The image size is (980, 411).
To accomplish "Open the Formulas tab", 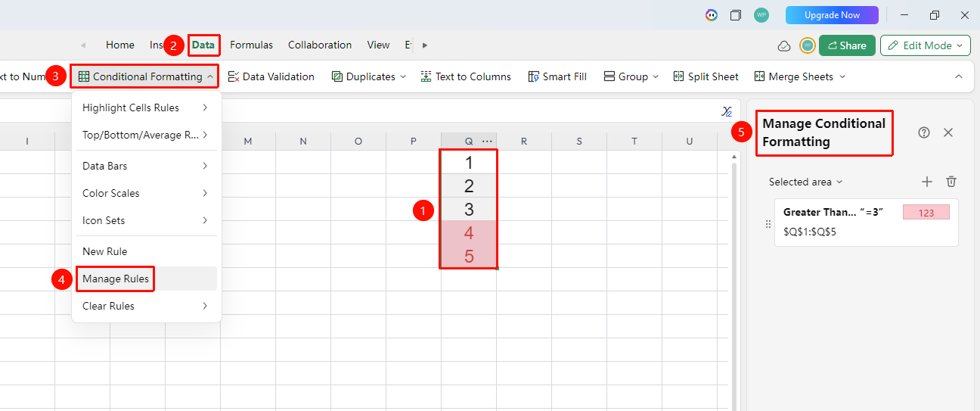I will (252, 45).
